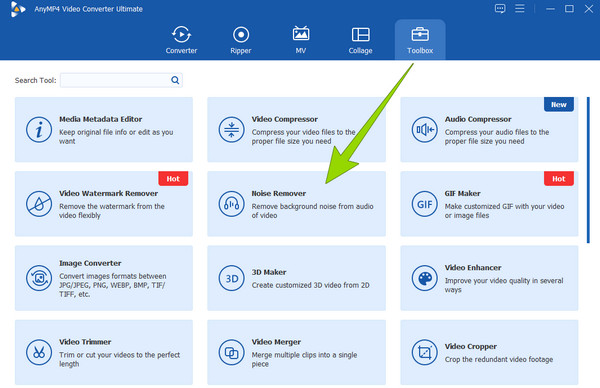Click the vertical scrollbar on the right
The width and height of the screenshot is (600, 388).
[x=588, y=170]
